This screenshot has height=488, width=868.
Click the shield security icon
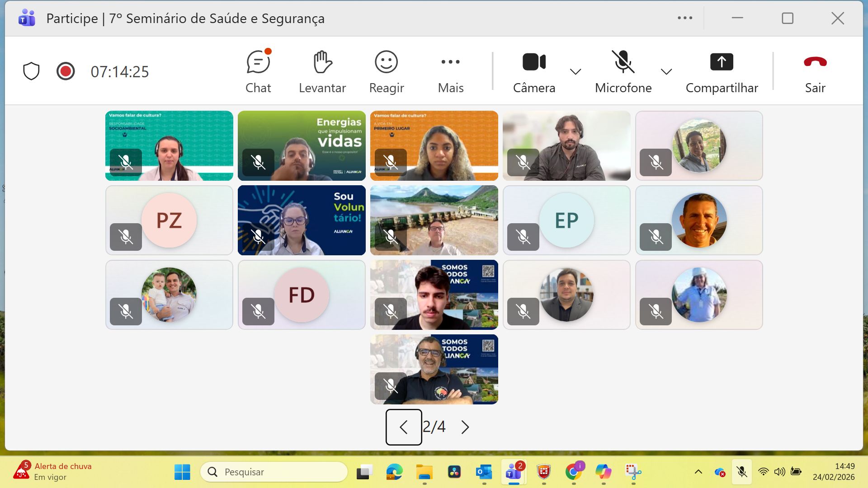[31, 71]
